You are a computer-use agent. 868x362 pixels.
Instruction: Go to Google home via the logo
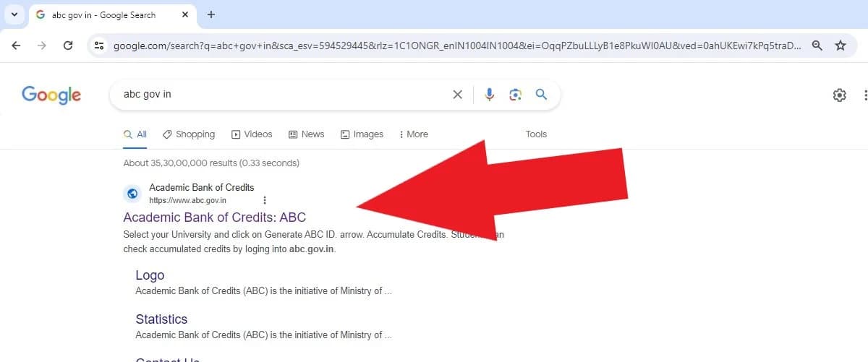click(x=51, y=95)
